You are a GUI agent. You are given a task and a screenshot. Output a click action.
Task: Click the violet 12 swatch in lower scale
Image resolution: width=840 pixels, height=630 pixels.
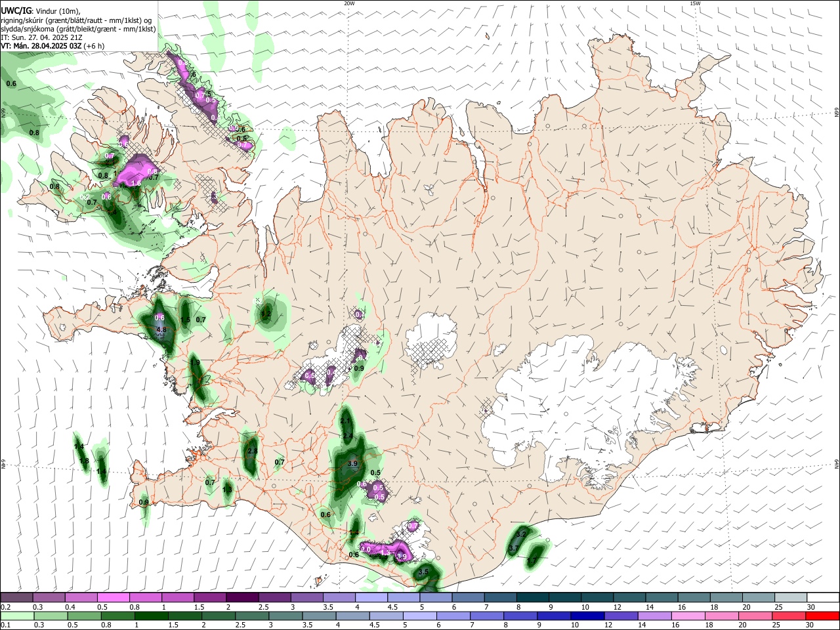620,616
